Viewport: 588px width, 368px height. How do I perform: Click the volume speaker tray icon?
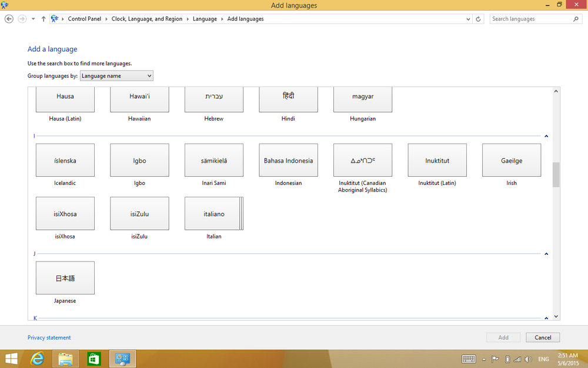[x=527, y=359]
